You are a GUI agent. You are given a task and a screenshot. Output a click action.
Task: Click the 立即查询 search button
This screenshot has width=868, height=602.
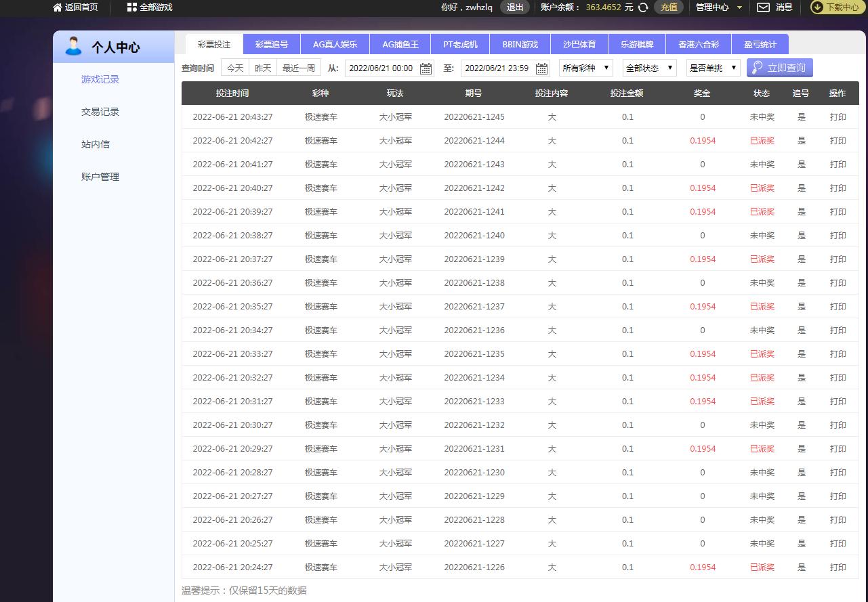[780, 68]
